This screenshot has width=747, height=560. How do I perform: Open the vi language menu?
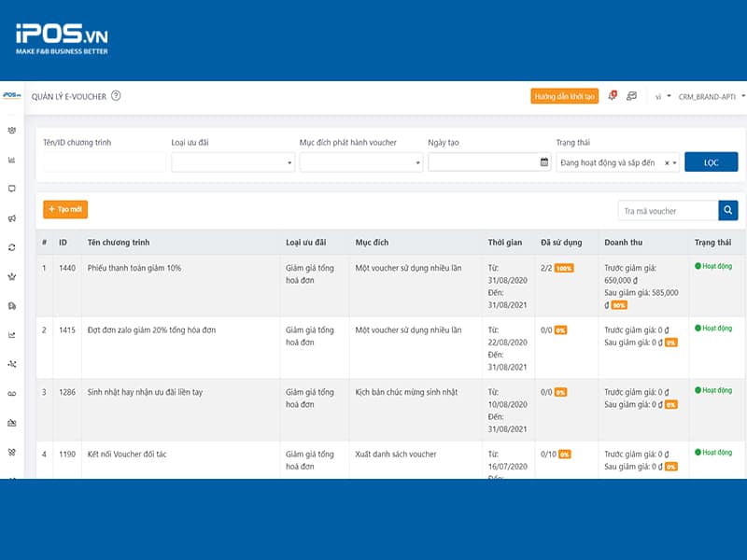point(660,94)
